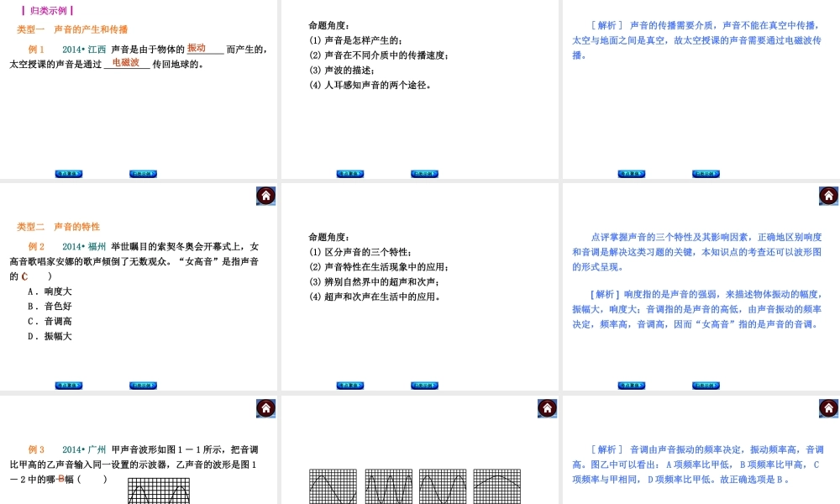Viewport: 840px width, 504px height.
Task: Click the red answer 电磁波 in the blank
Action: pyautogui.click(x=126, y=62)
